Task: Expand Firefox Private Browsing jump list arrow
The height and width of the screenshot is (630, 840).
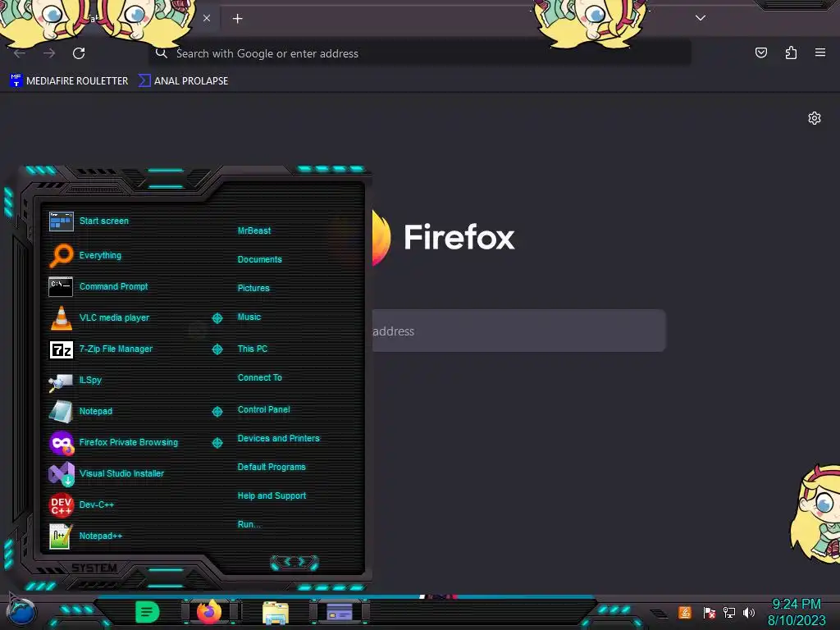Action: click(217, 442)
